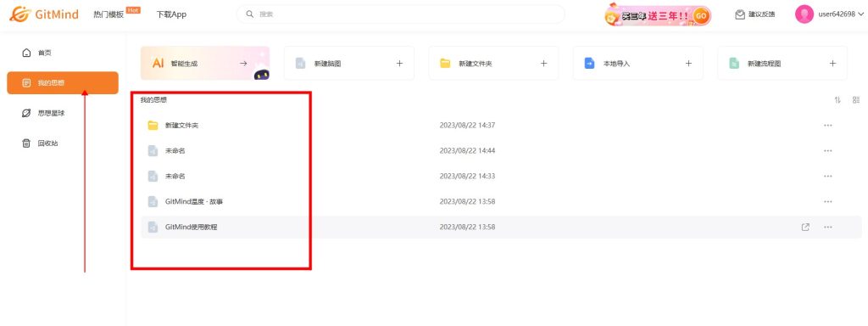The height and width of the screenshot is (326, 868).
Task: Open the GitMind使用教程 file
Action: 501,228
